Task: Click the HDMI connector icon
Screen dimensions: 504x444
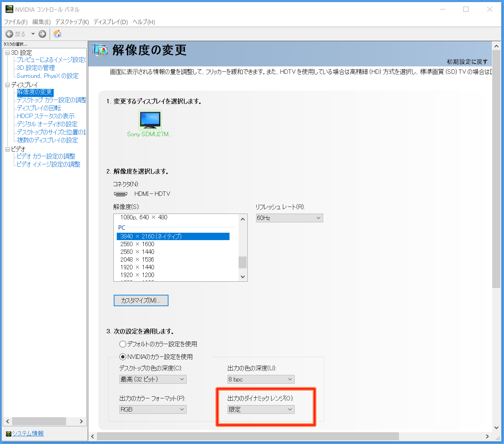Action: (120, 194)
